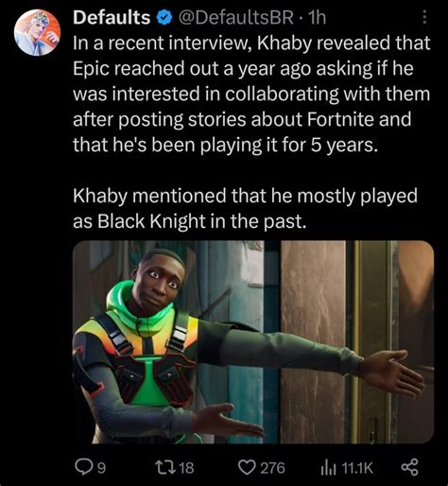Click the repost count 18
Image resolution: width=448 pixels, height=486 pixels.
coord(187,468)
